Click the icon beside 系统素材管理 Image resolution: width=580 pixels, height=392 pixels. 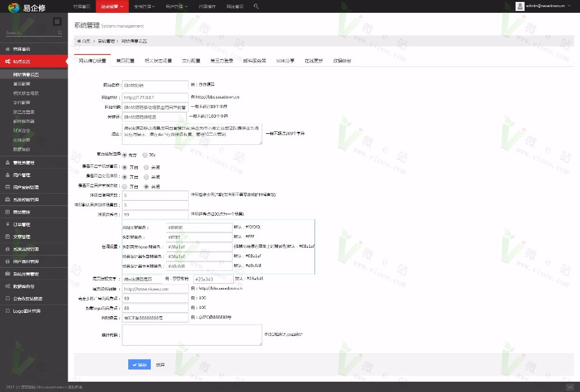tap(7, 249)
